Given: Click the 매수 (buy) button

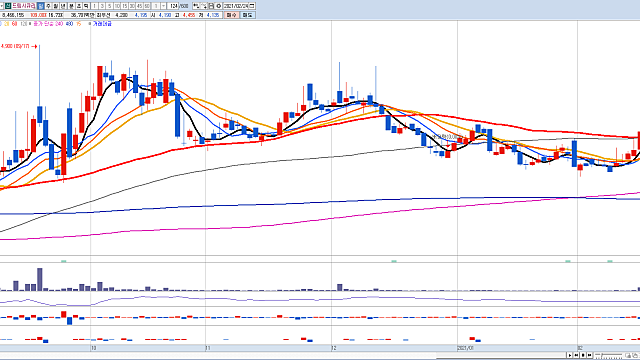Looking at the screenshot, I should (231, 15).
